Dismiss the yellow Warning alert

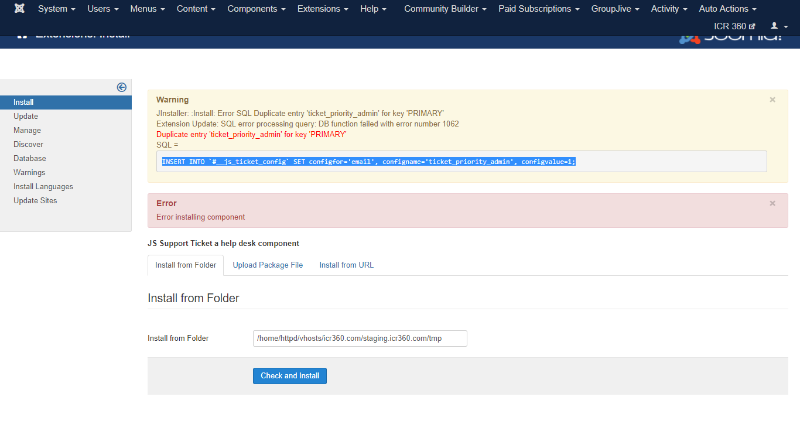772,100
